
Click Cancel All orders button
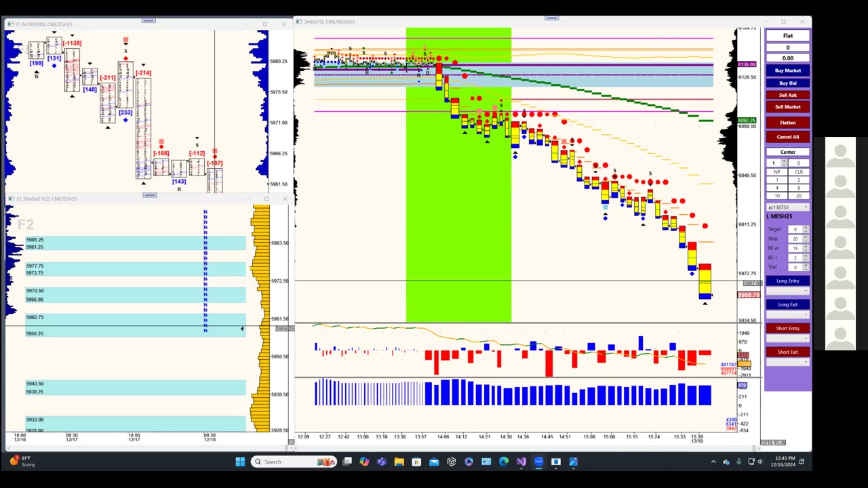(787, 137)
